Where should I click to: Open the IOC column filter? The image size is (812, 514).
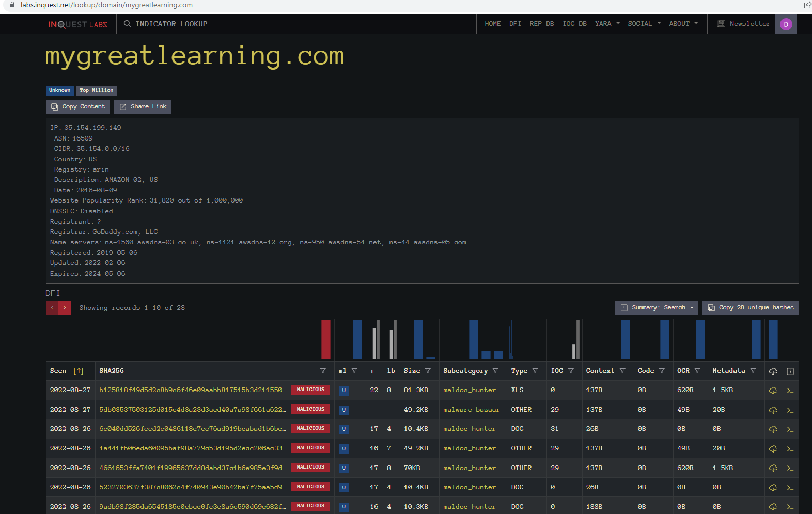[571, 371]
